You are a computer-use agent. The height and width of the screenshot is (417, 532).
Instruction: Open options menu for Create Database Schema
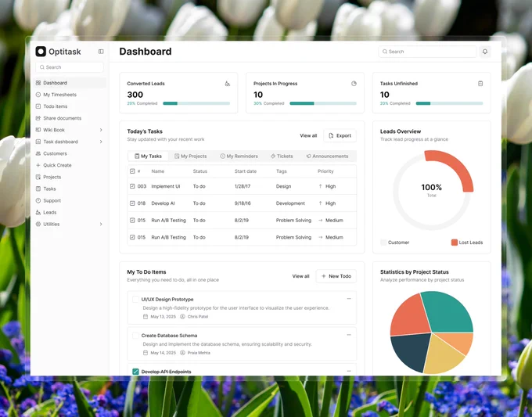pos(349,335)
